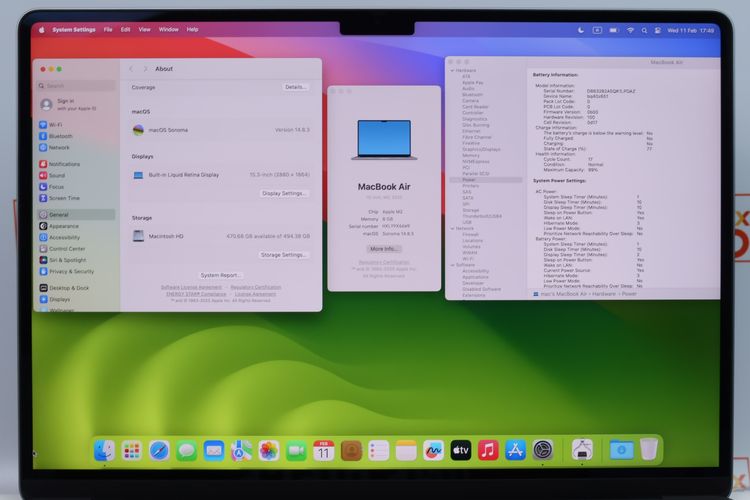
Task: Collapse the Software section in System Information
Action: [x=452, y=265]
